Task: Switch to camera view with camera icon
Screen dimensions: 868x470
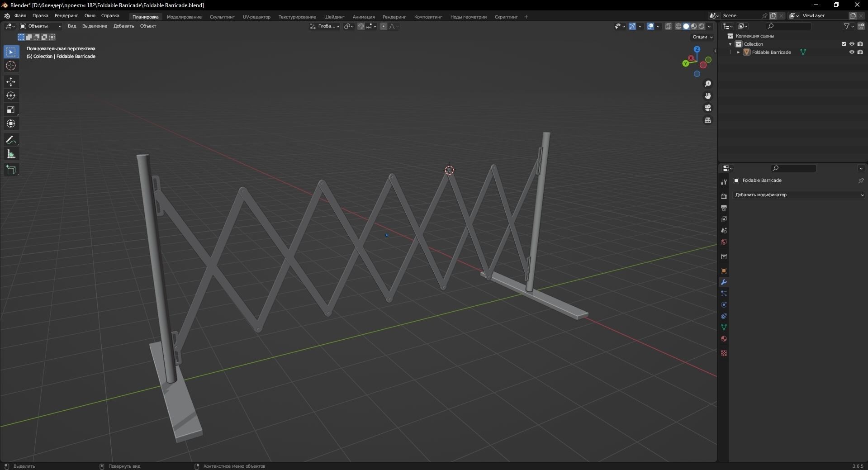Action: click(708, 108)
